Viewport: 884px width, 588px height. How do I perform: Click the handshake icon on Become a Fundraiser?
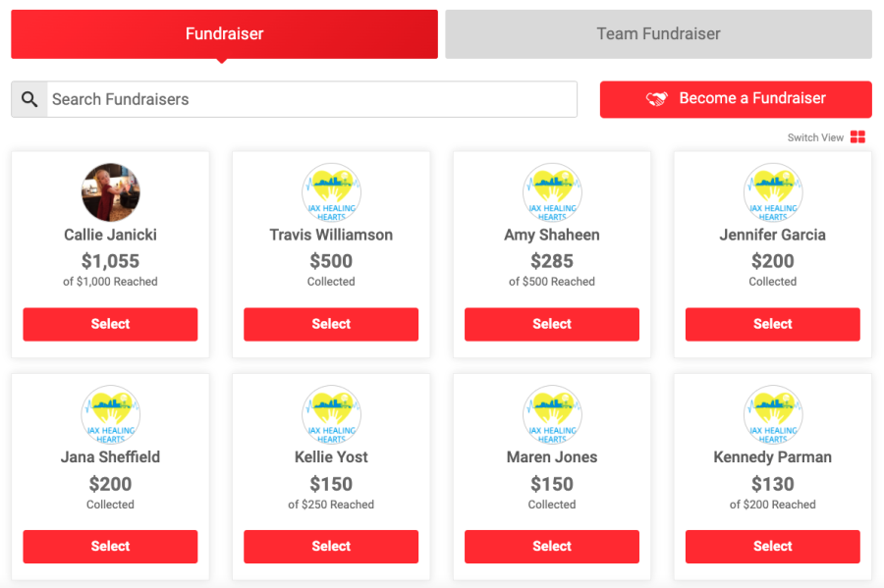(x=657, y=98)
